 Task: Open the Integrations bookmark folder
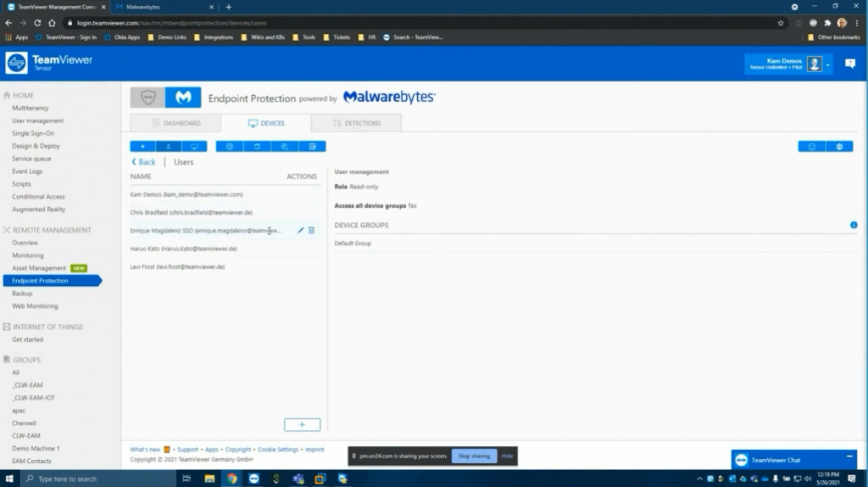[213, 37]
